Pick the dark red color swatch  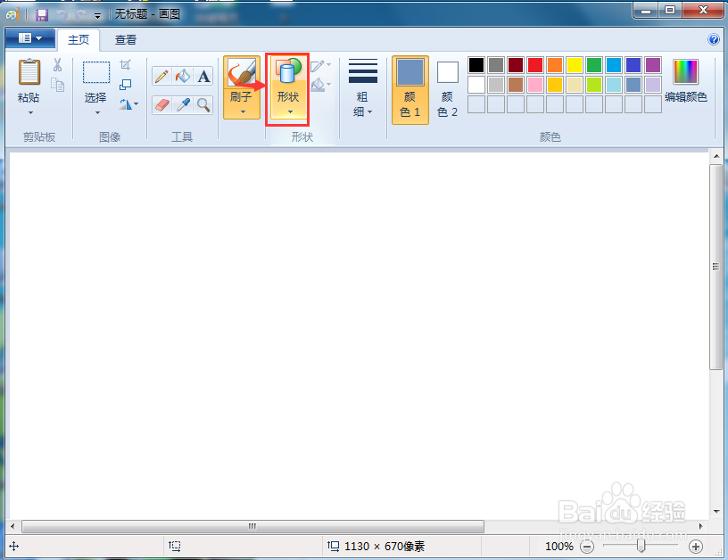[x=516, y=65]
